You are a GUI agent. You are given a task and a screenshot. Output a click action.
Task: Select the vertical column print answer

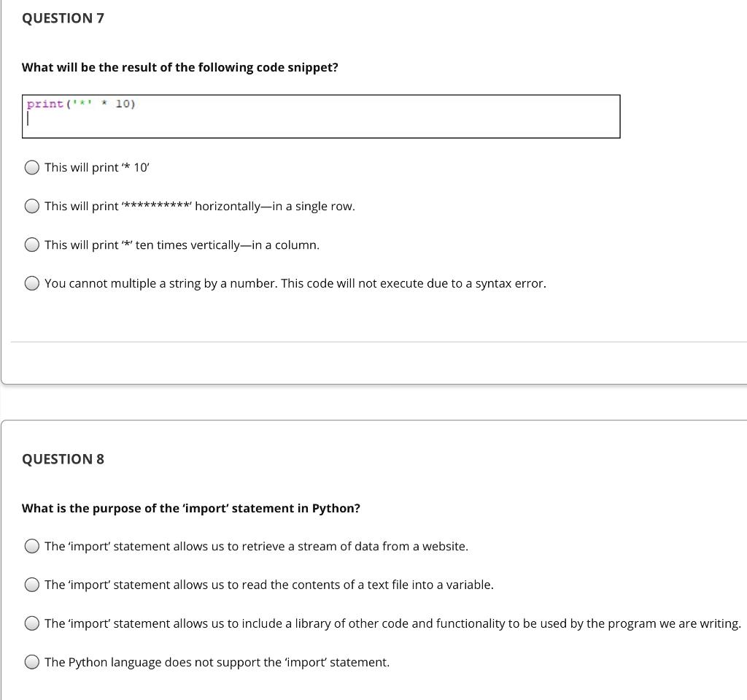point(32,245)
